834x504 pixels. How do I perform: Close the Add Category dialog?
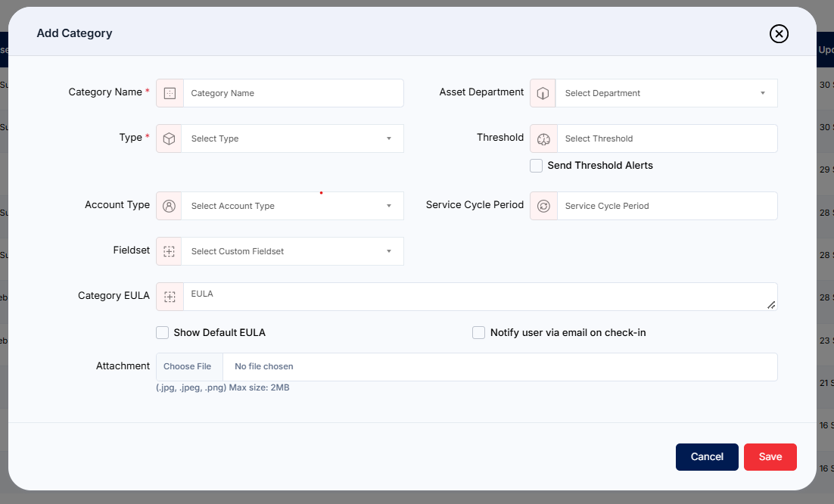(x=779, y=33)
